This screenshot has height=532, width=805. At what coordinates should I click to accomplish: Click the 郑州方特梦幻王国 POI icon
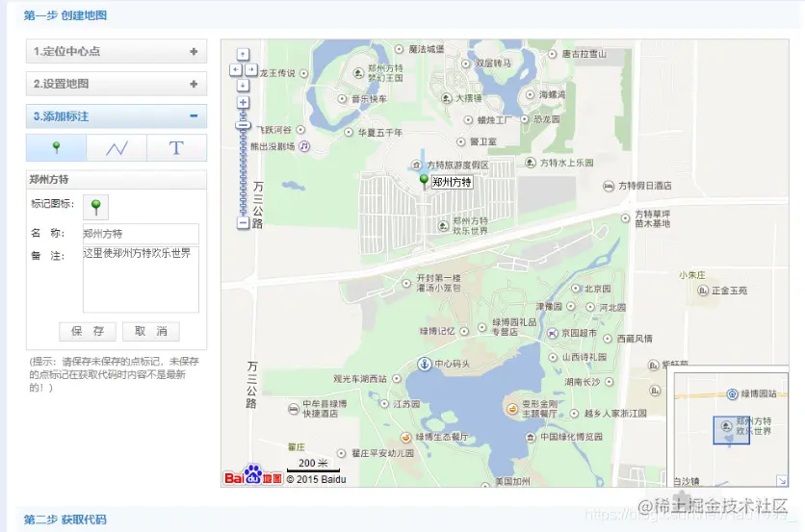point(359,73)
